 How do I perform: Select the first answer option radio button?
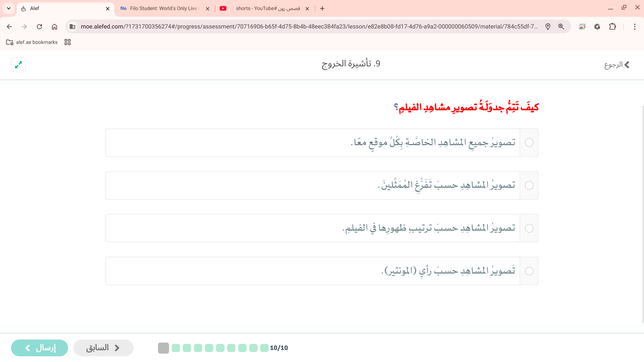pos(529,142)
